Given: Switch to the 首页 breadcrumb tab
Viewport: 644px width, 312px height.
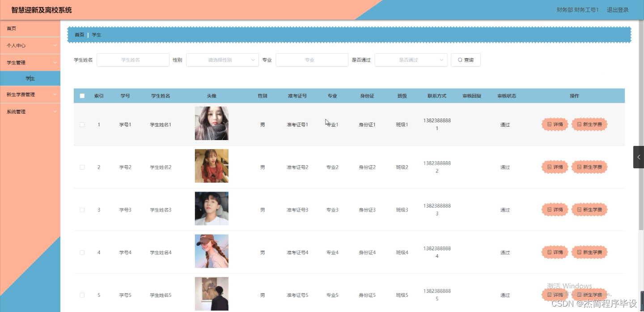Looking at the screenshot, I should 79,34.
